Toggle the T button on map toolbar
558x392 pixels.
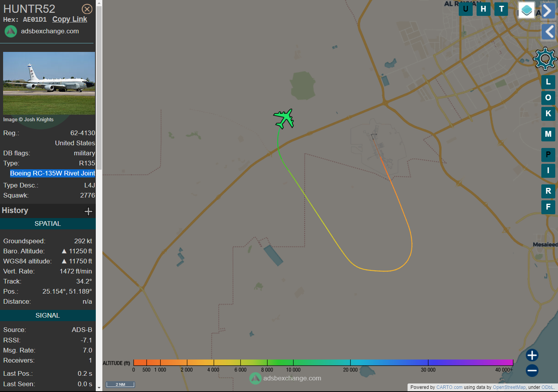(501, 9)
